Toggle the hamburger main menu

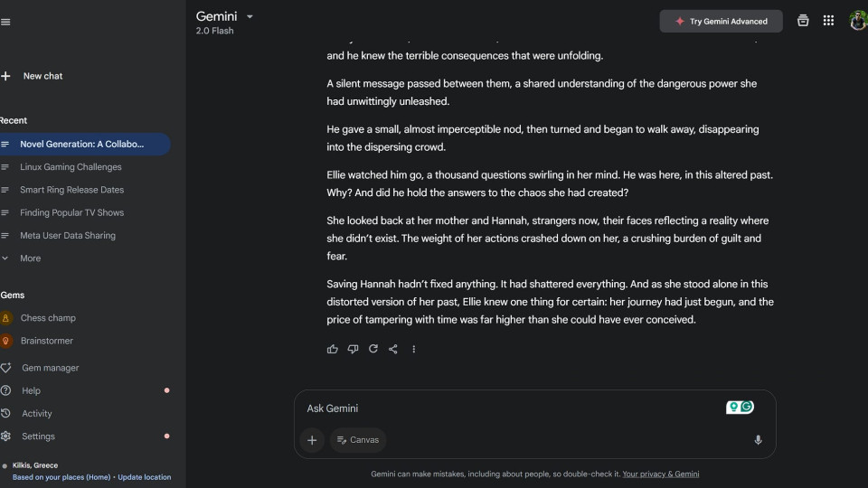point(5,22)
